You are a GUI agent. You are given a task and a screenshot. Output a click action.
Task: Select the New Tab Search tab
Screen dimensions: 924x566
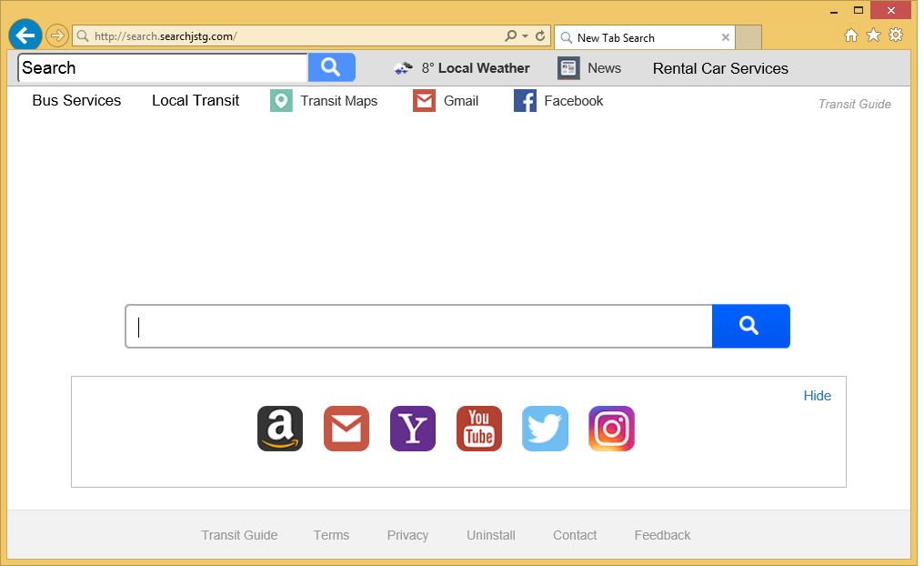(644, 37)
